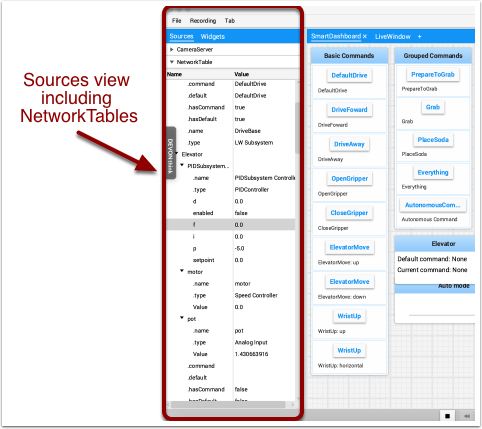Collapse the motor node in the tree
Screen dimensions: 482x429
[x=182, y=271]
